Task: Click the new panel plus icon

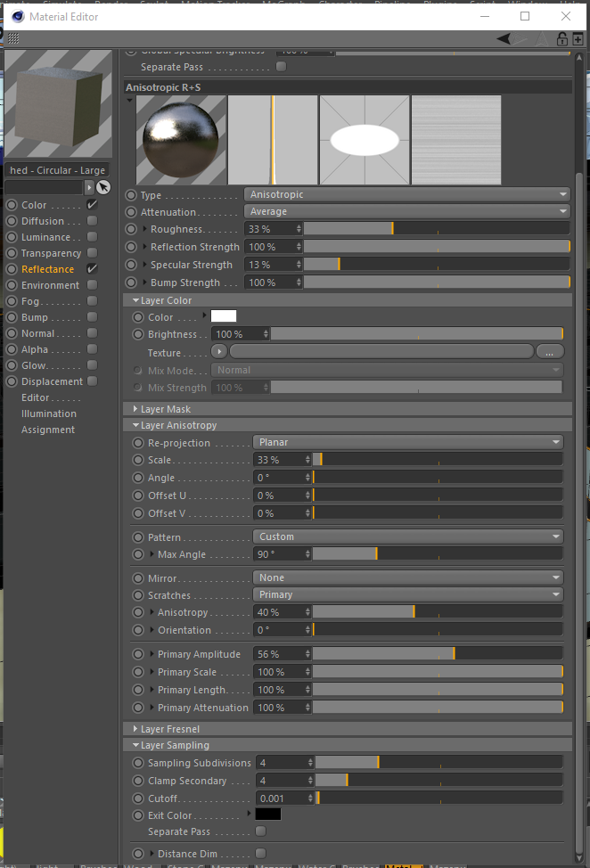Action: tap(578, 38)
